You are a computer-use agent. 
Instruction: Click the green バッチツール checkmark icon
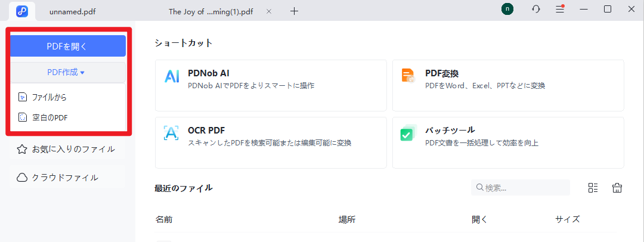point(408,133)
